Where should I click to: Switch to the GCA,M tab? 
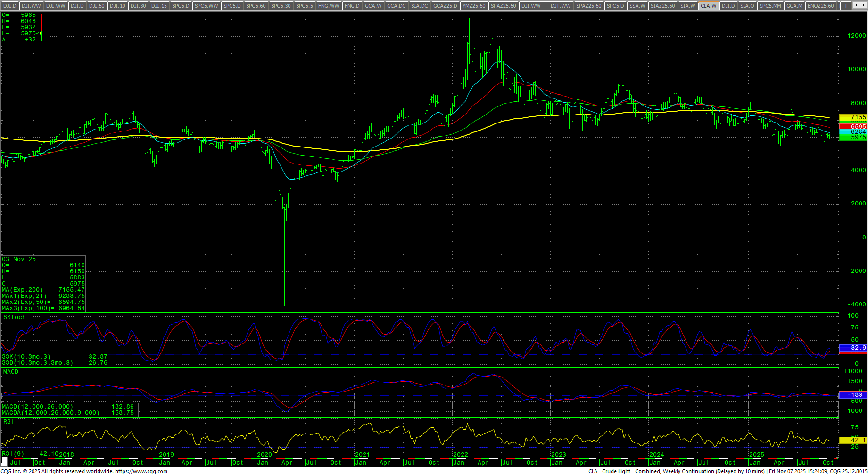794,6
